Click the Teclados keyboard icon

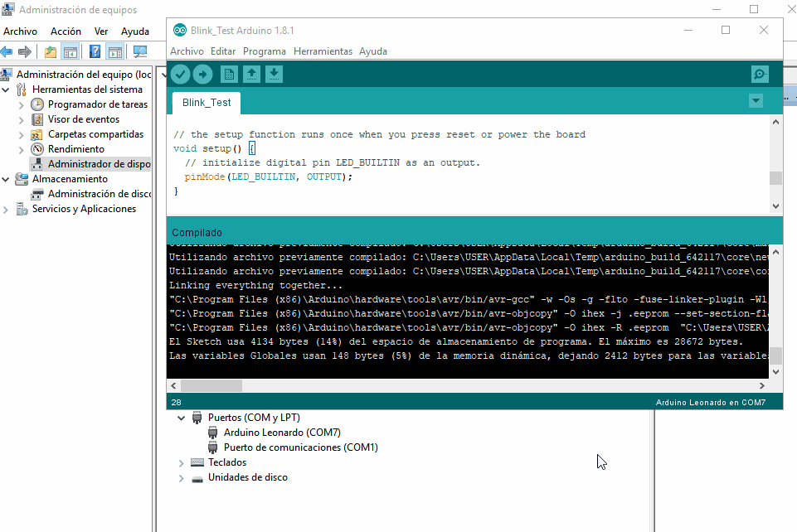(197, 462)
